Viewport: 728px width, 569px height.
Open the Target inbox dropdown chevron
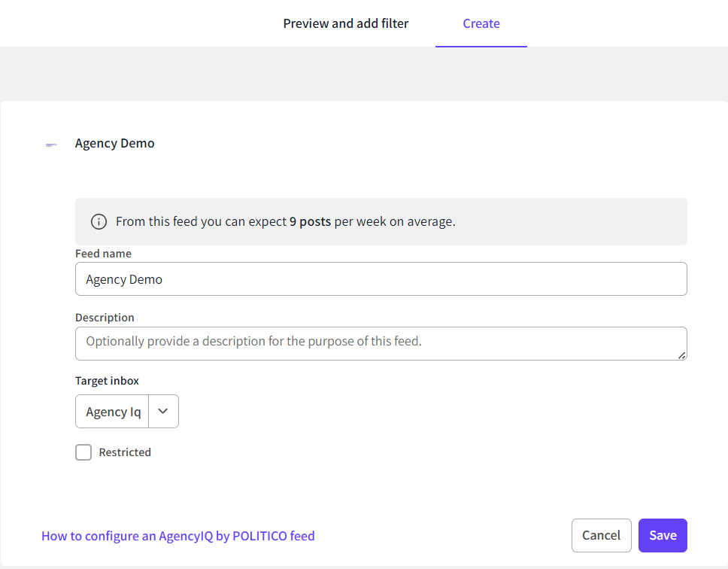pos(163,412)
